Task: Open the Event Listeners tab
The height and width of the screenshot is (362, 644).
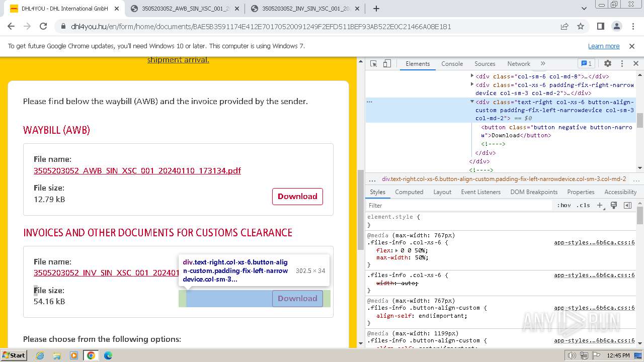Action: coord(480,192)
